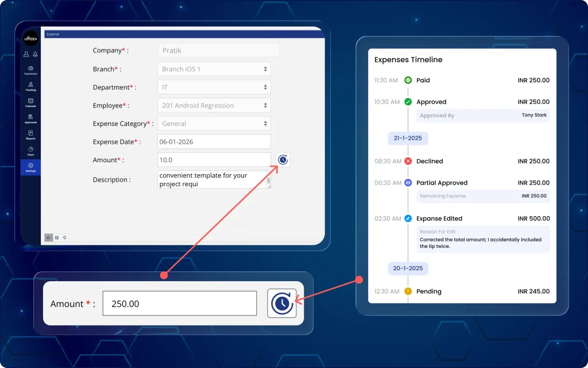
Task: Click the Pending timeline entry label
Action: (x=428, y=292)
